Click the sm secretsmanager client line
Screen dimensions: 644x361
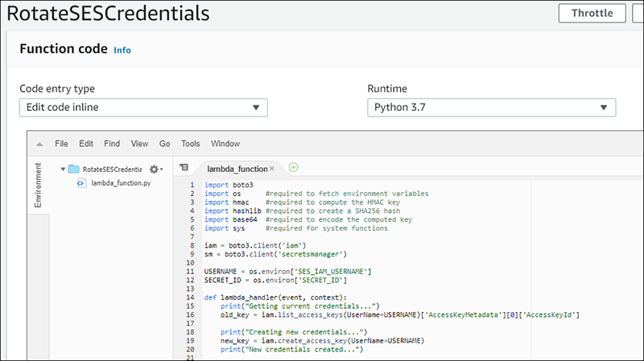click(275, 254)
